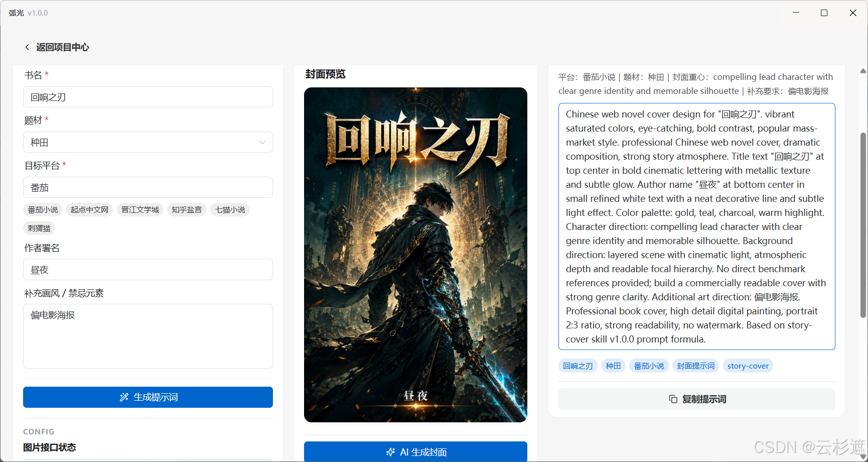Focus the 目标平台 input containing 番茄
The width and height of the screenshot is (868, 462).
[148, 187]
